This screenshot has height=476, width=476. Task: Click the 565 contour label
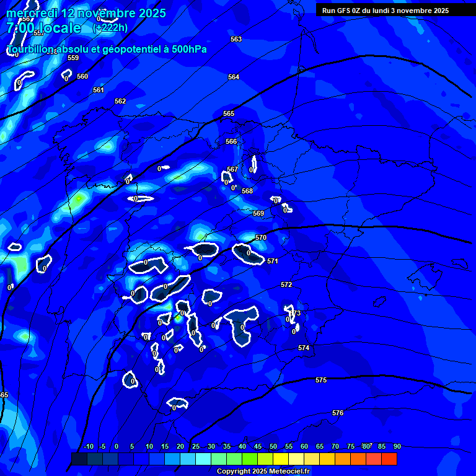click(229, 113)
